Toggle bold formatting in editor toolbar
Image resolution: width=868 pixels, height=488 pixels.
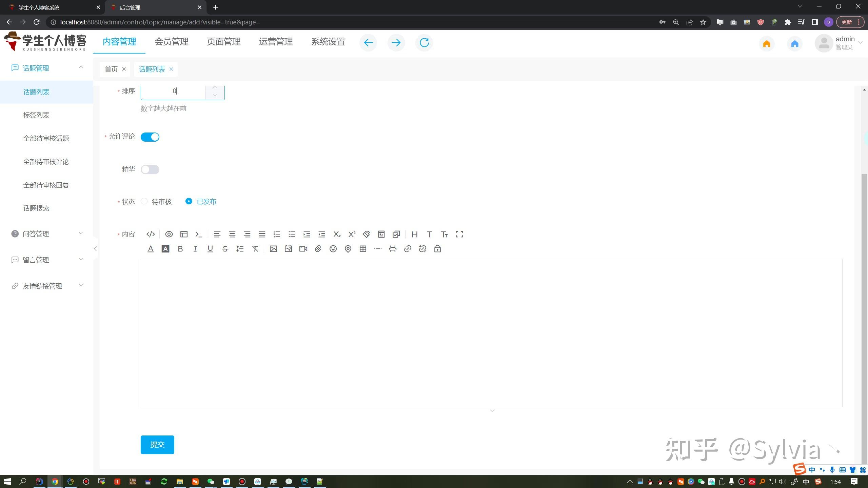[x=180, y=249]
